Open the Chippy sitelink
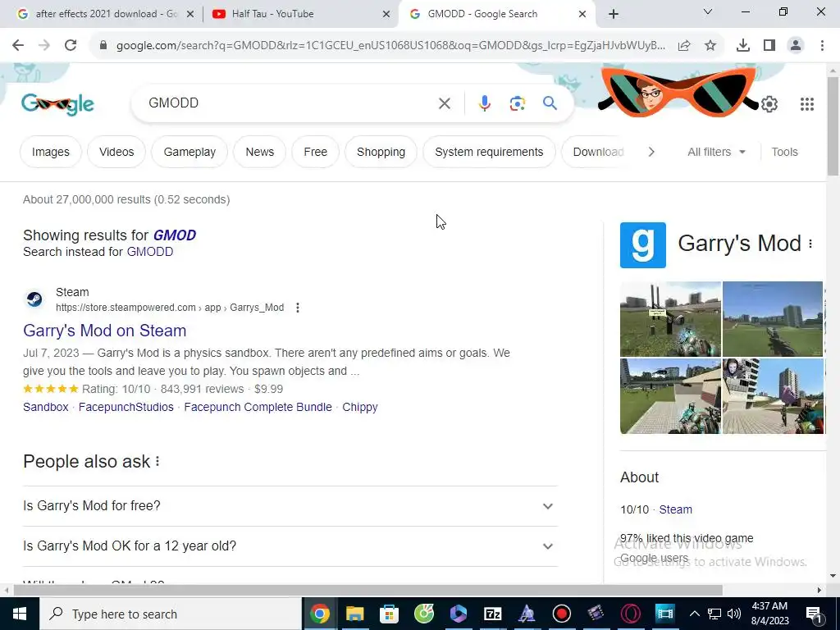840x630 pixels. 360,407
